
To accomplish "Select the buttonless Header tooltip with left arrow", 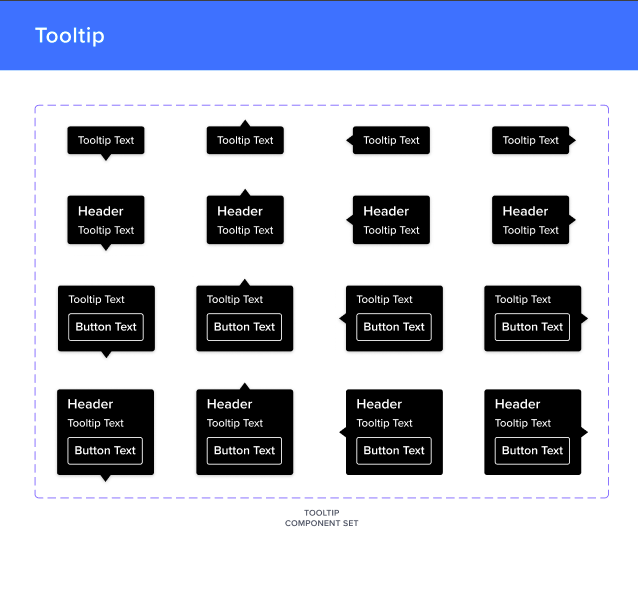I will tap(391, 220).
